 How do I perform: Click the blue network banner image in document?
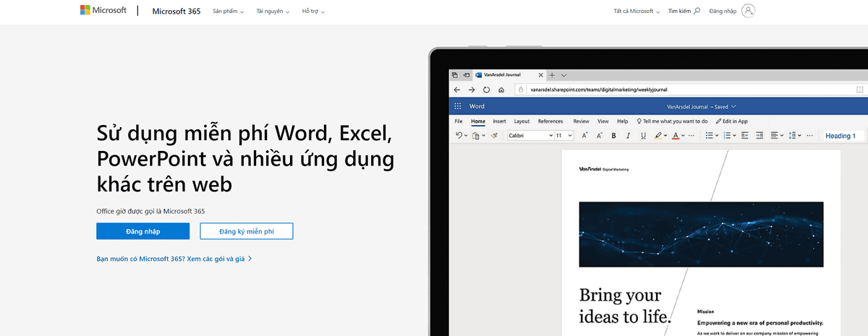[x=701, y=234]
